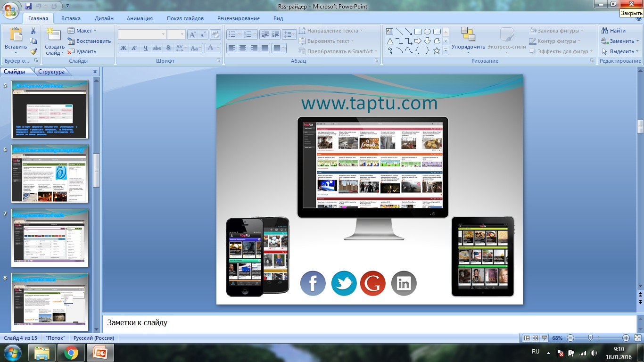This screenshot has width=644, height=362.
Task: Select the rectangle shape in gallery
Action: (x=418, y=32)
